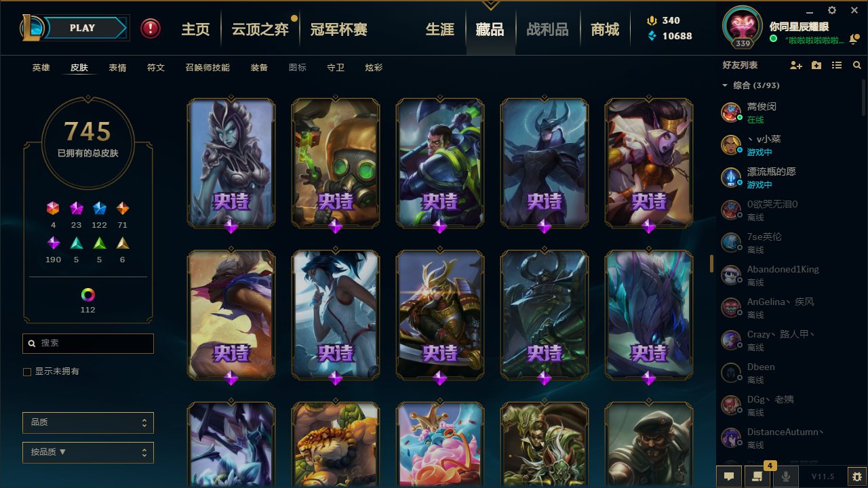Collapse the 综合 friends group
This screenshot has height=488, width=868.
pyautogui.click(x=725, y=85)
